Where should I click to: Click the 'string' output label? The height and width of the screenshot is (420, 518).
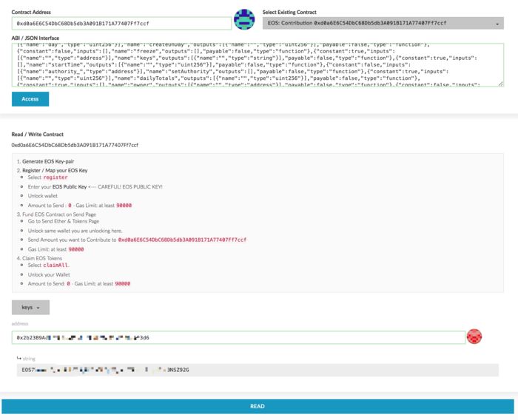pos(29,359)
